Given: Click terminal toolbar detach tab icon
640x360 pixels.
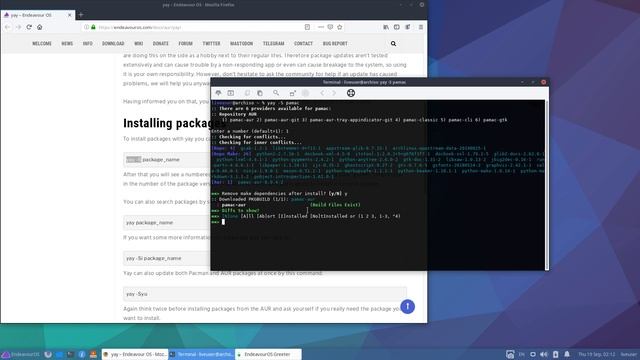Looking at the screenshot, I should (x=293, y=93).
